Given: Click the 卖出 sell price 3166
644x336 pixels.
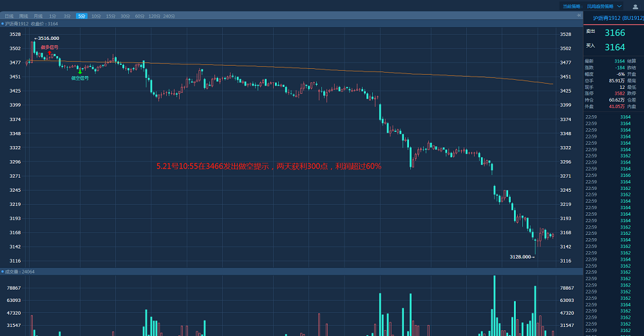Looking at the screenshot, I should [614, 33].
